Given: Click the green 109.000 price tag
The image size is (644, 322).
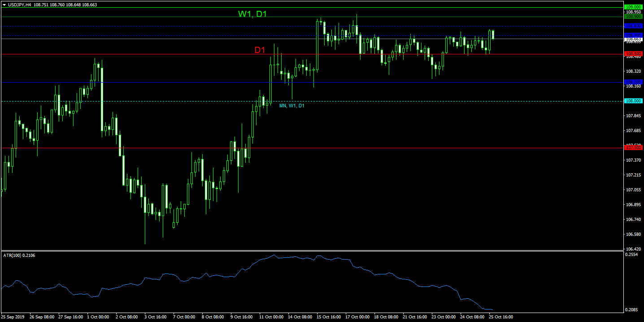Looking at the screenshot, I should (x=634, y=7).
